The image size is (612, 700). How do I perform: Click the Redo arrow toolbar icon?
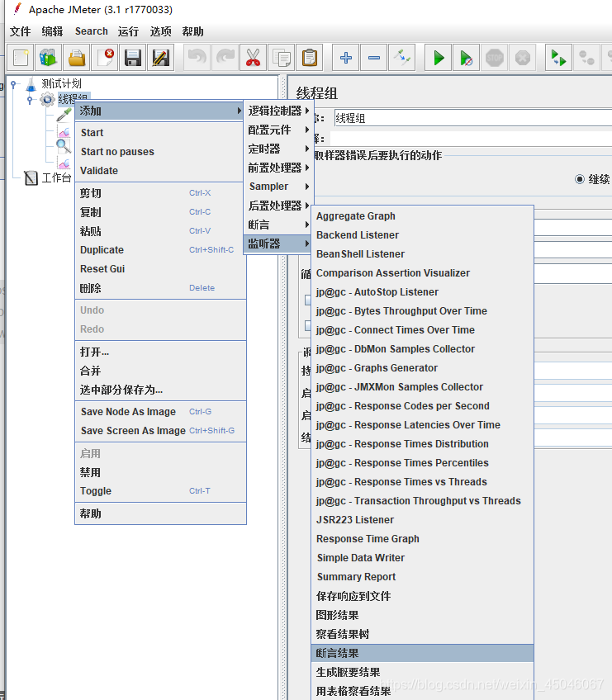click(225, 58)
